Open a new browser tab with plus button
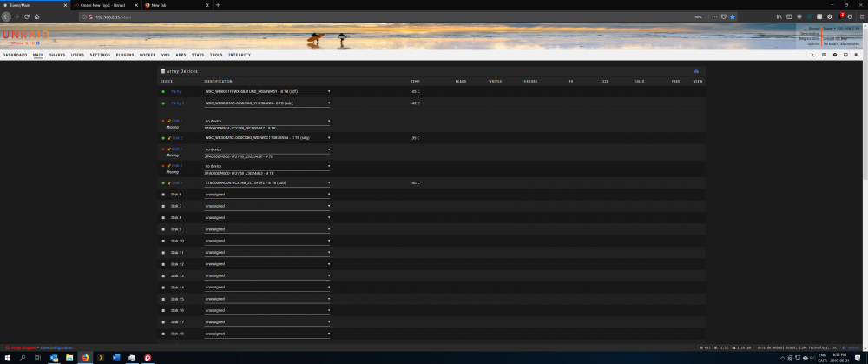This screenshot has height=364, width=868. 218,5
